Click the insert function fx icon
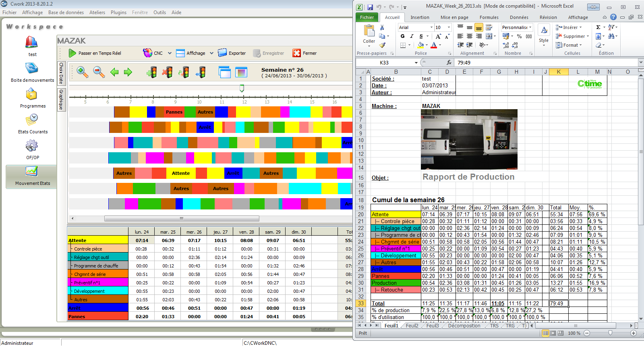Image resolution: width=644 pixels, height=346 pixels. (449, 62)
